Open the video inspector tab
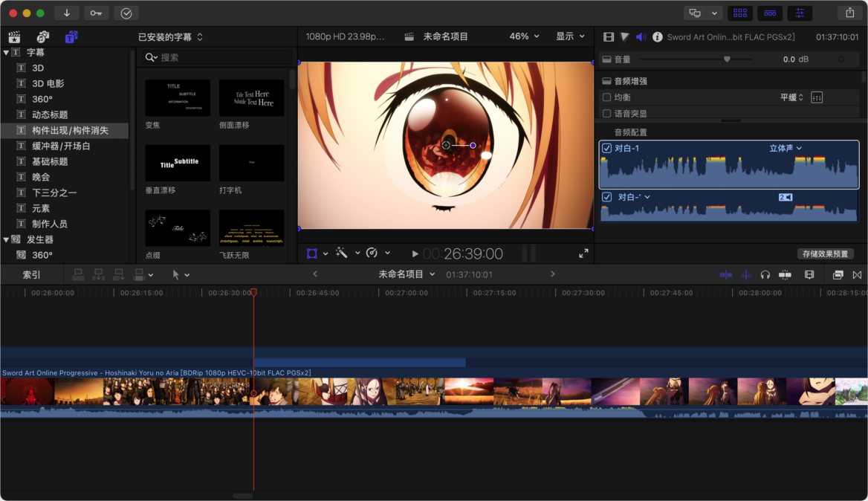The height and width of the screenshot is (501, 868). (609, 37)
